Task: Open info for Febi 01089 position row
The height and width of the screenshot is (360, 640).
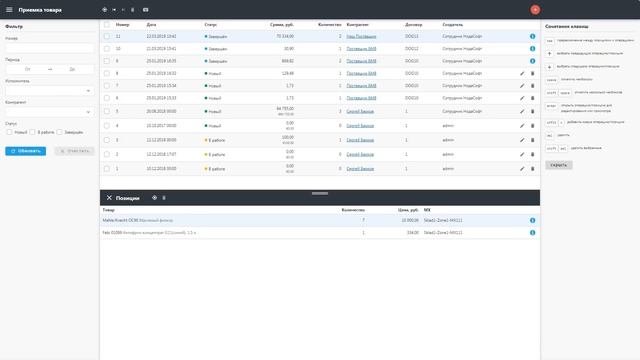Action: 532,233
